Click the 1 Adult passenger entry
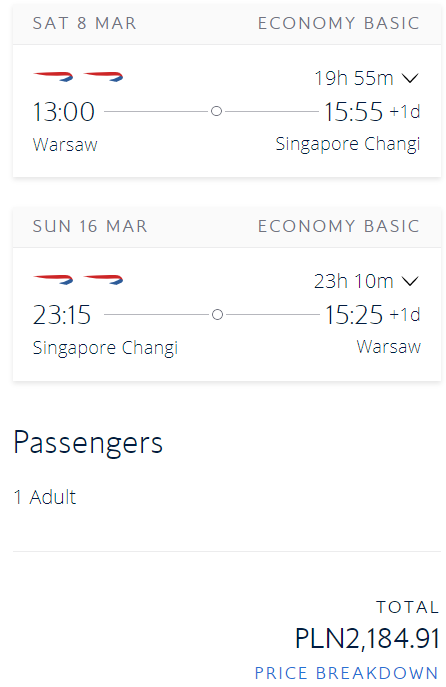Image resolution: width=446 pixels, height=687 pixels. click(x=45, y=497)
